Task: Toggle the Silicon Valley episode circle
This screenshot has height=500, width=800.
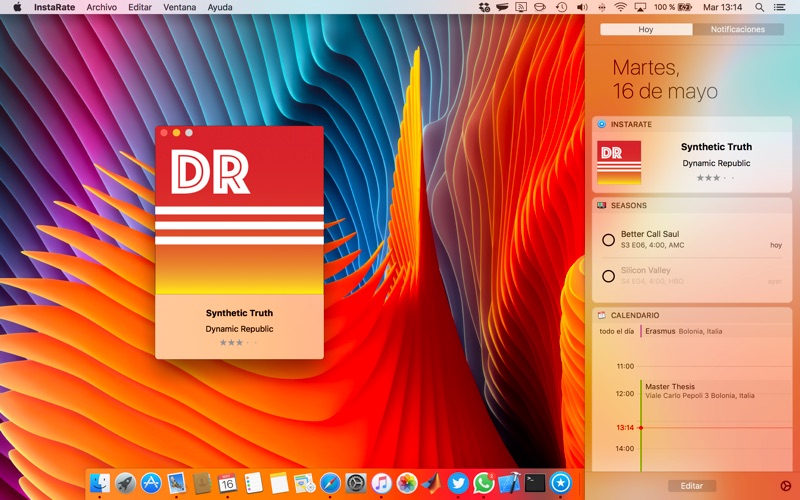Action: (608, 276)
